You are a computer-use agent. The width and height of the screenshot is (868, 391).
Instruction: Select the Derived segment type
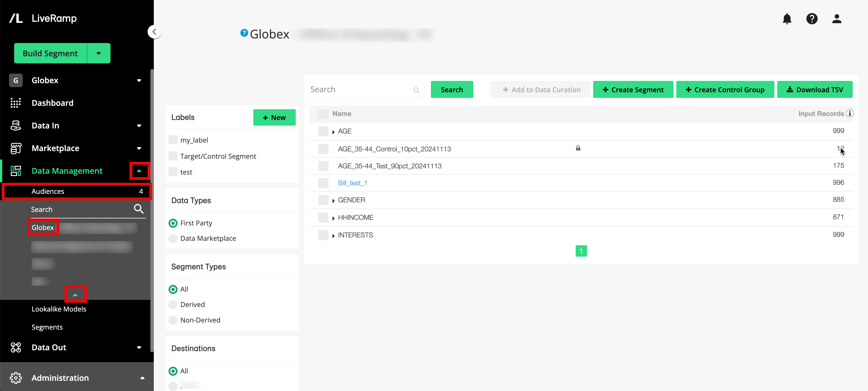[x=173, y=304]
